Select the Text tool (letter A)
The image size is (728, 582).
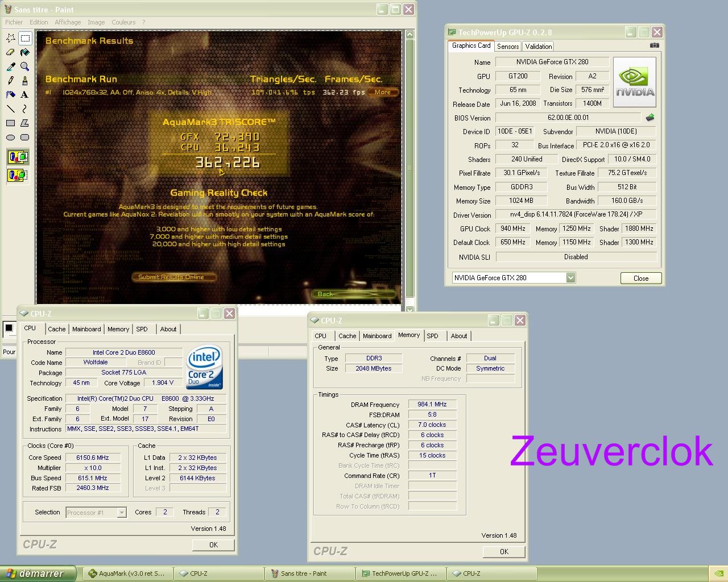click(x=24, y=94)
